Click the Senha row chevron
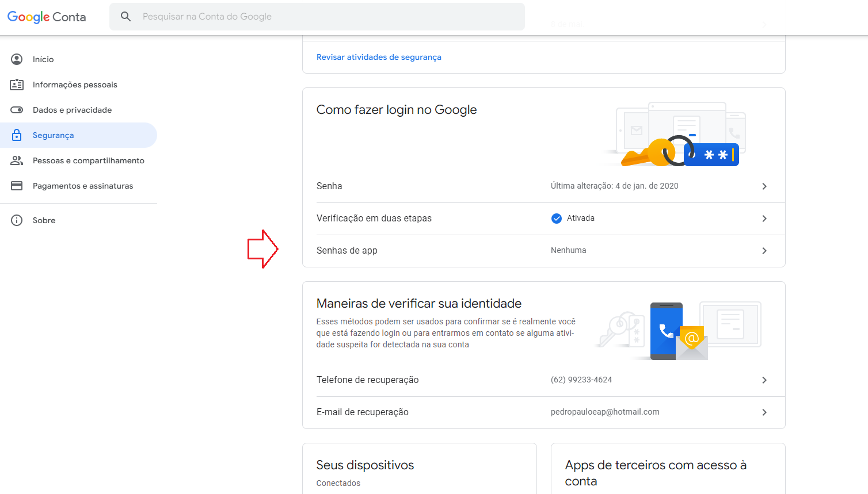Image resolution: width=868 pixels, height=494 pixels. [x=764, y=186]
